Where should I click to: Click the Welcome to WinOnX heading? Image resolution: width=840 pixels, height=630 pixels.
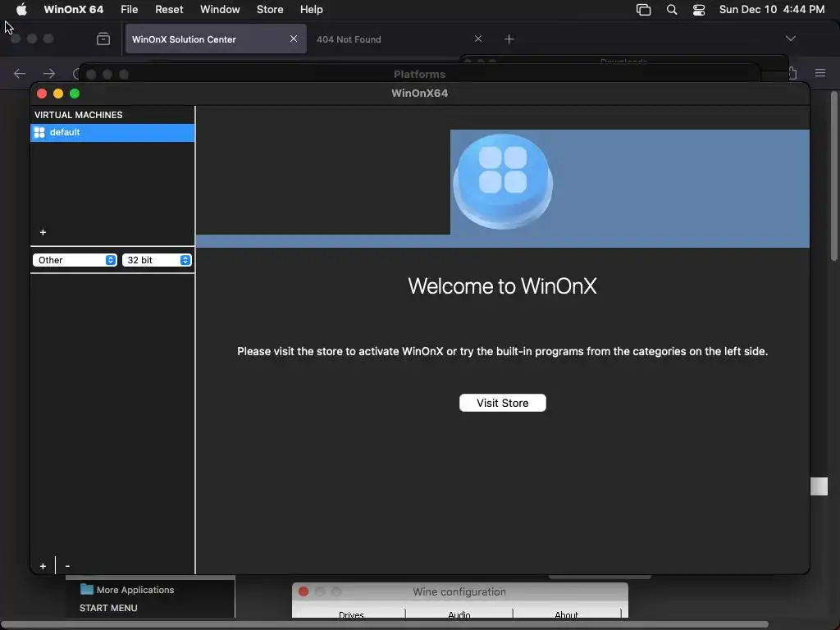click(503, 286)
